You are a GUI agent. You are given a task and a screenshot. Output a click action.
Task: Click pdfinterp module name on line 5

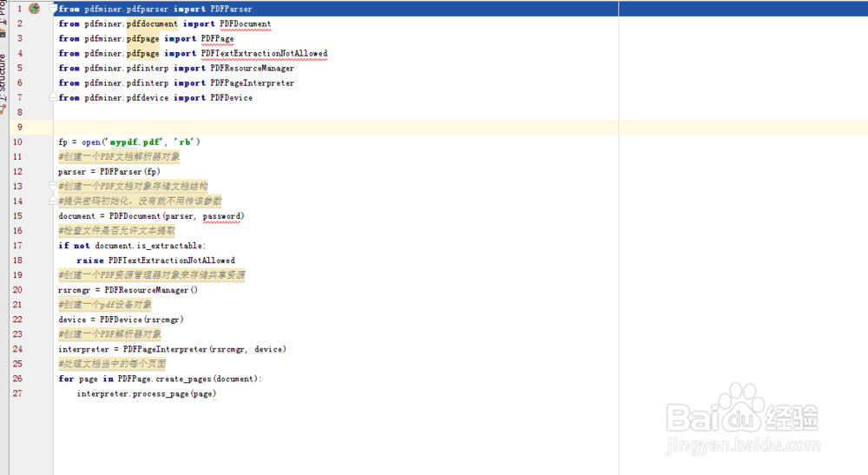pos(148,68)
